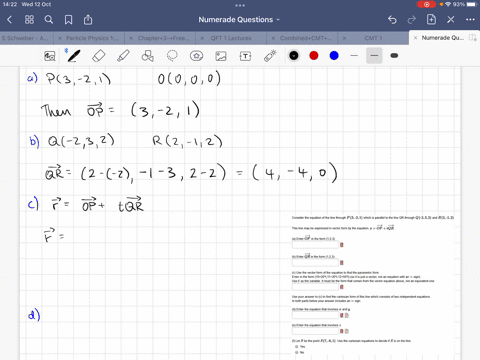Close the Combined+CMT+ tab
480x360 pixels.
pos(273,38)
